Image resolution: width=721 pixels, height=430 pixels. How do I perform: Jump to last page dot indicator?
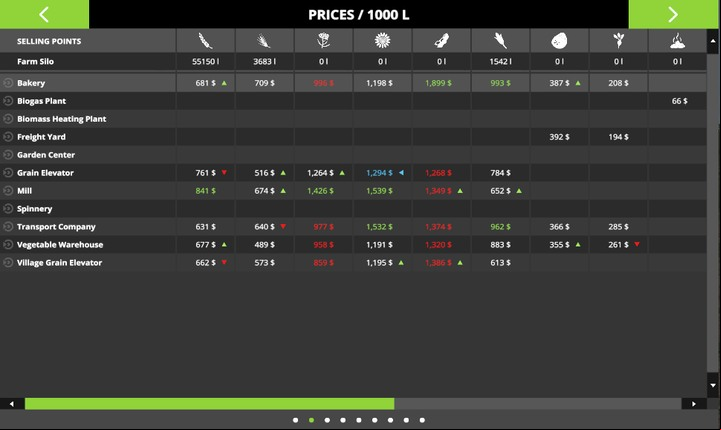point(422,420)
